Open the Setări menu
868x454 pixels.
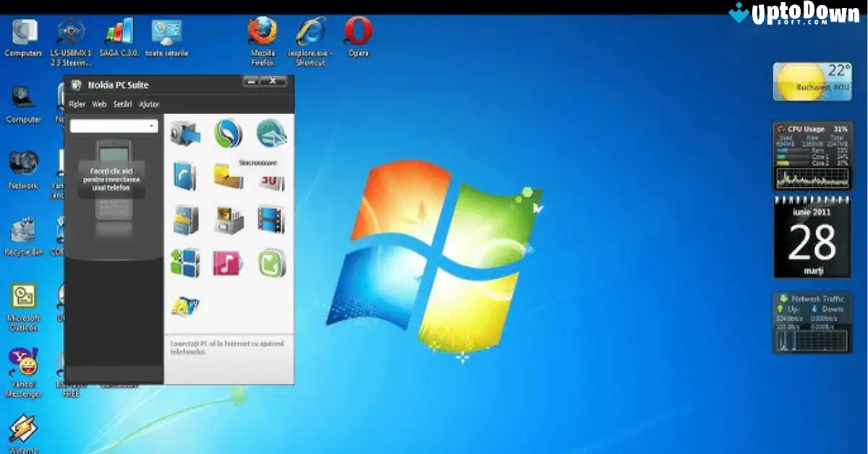(x=122, y=104)
